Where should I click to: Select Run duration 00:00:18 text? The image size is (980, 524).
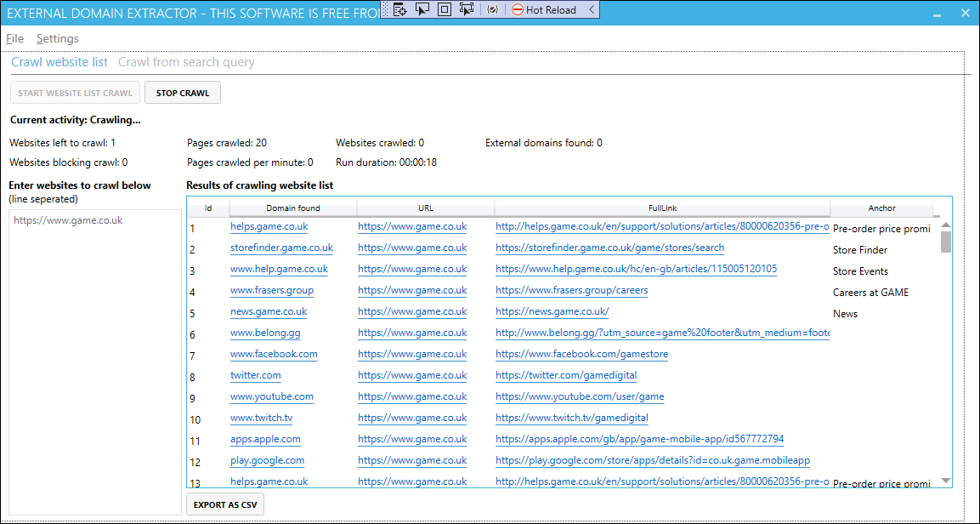(386, 162)
